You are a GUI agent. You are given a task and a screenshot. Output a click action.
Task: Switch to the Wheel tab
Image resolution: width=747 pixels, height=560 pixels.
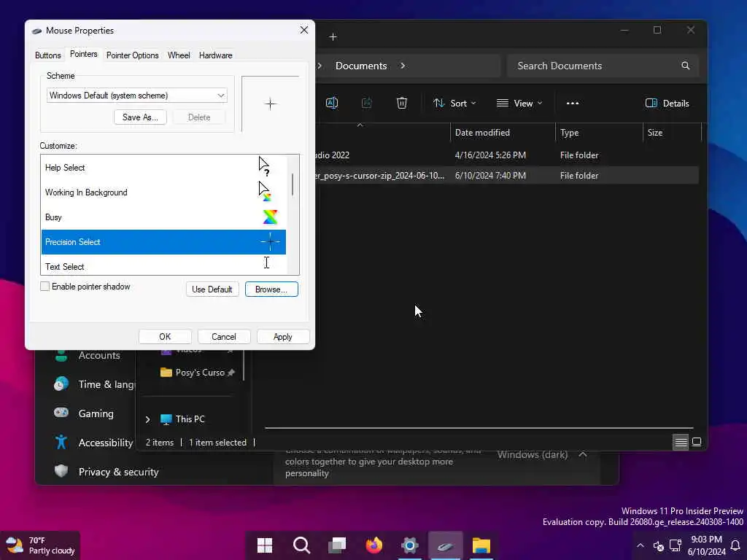point(179,55)
